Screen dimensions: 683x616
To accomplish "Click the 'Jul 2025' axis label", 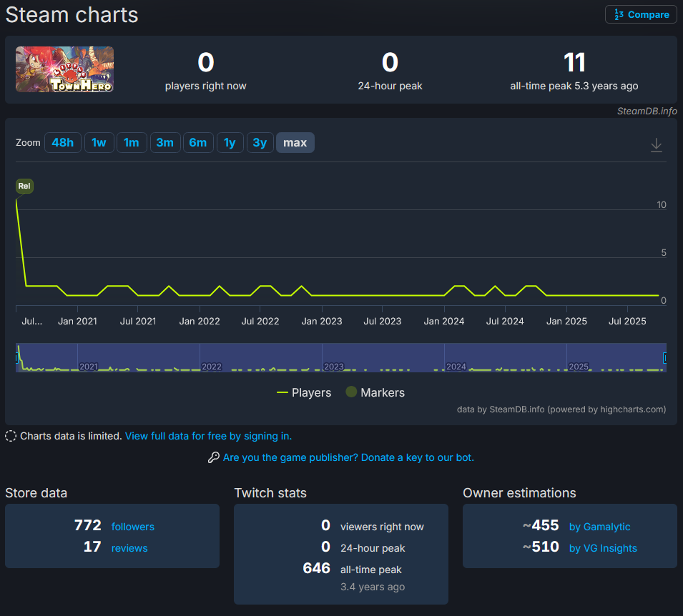I will pos(627,322).
